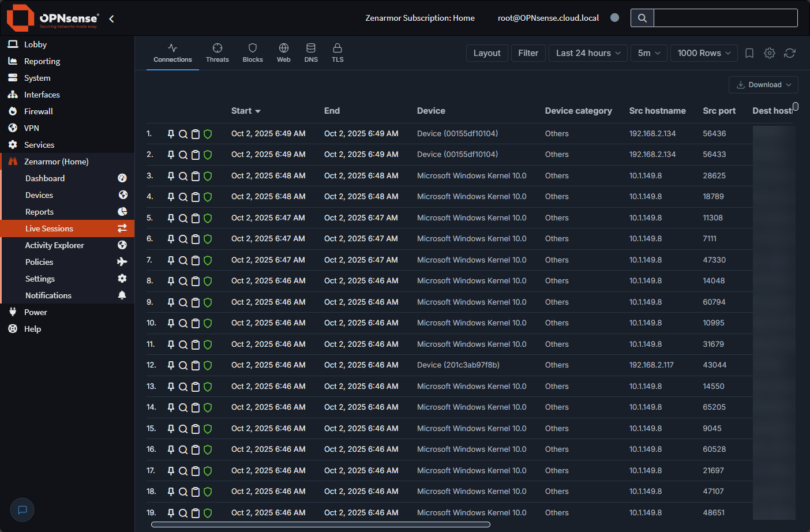Switch to the Connections tab

click(172, 52)
